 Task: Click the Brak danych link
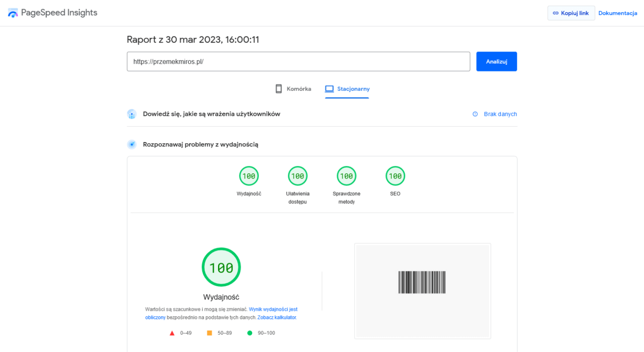click(500, 114)
